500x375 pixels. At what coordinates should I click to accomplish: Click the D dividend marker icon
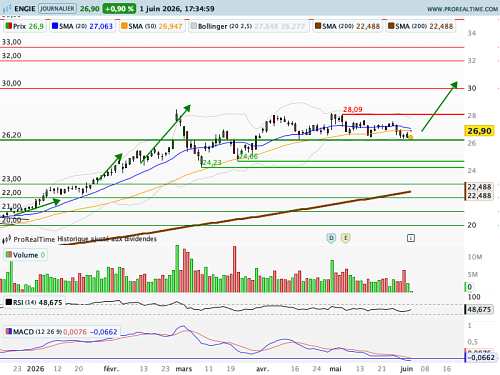tap(331, 238)
